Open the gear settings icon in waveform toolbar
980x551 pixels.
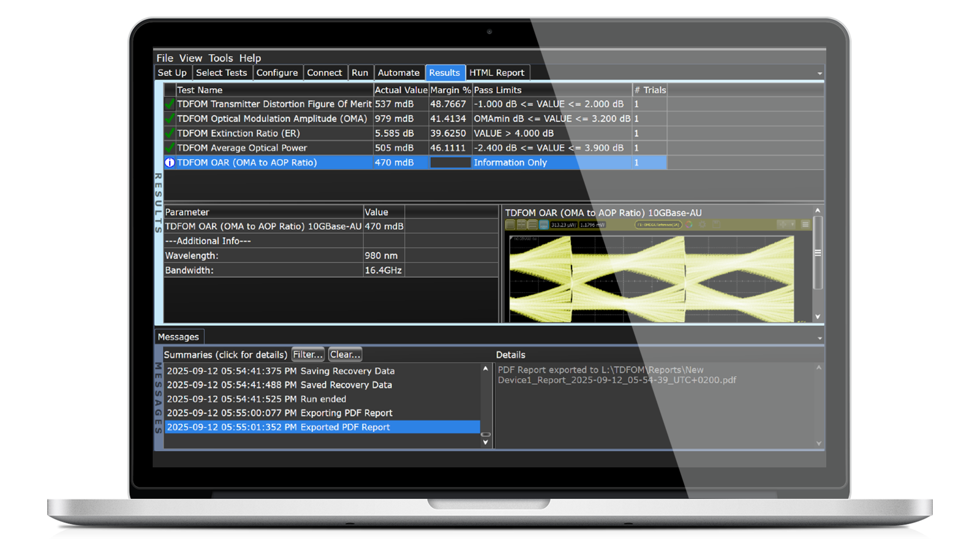702,225
